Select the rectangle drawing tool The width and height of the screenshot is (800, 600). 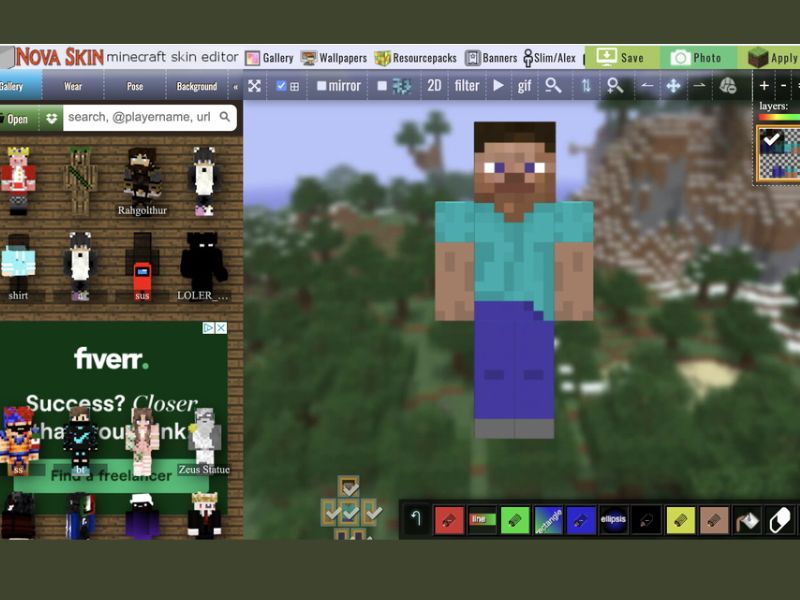pyautogui.click(x=548, y=520)
